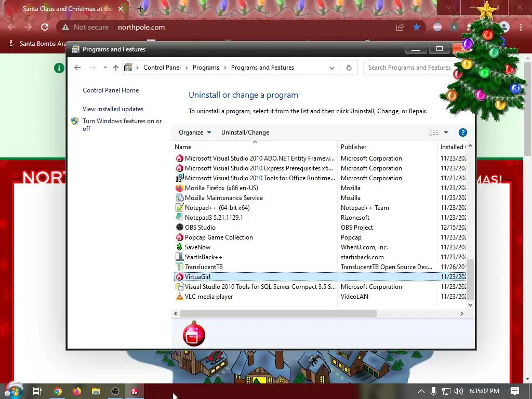Click the Rizonesoft publisher cell
This screenshot has width=532, height=399.
pos(355,218)
